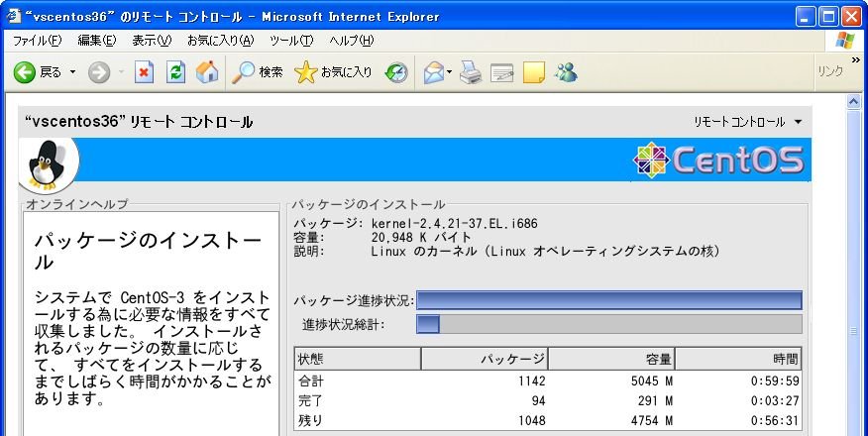
Task: Click the 容量 column header
Action: (611, 359)
